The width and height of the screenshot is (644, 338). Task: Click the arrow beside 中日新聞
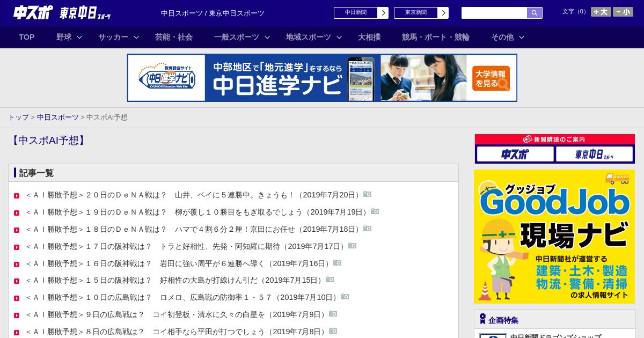coord(383,13)
